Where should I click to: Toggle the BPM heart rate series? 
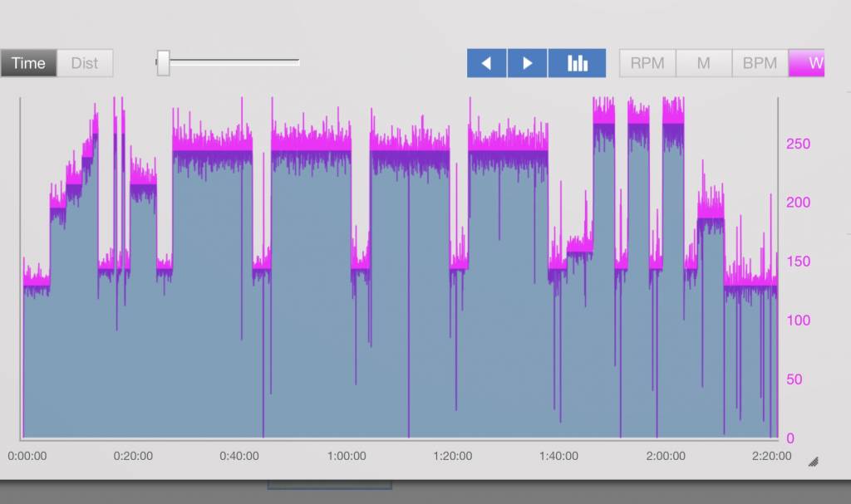[x=760, y=63]
